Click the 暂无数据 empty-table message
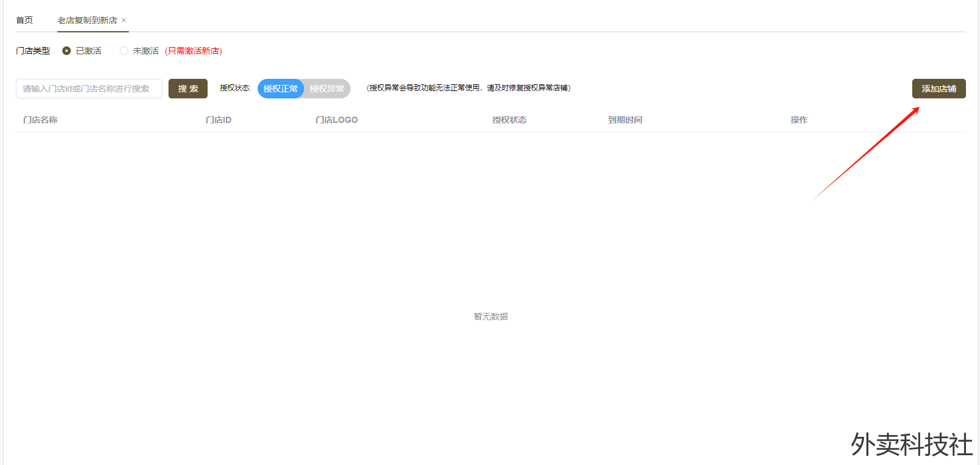The width and height of the screenshot is (980, 465). [x=491, y=317]
